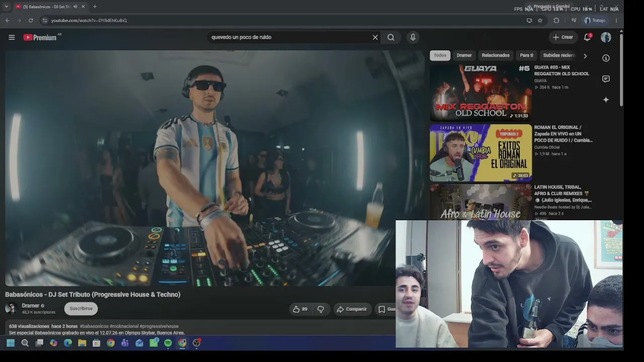Select the Relacionados filter chip
This screenshot has height=362, width=644.
(496, 55)
